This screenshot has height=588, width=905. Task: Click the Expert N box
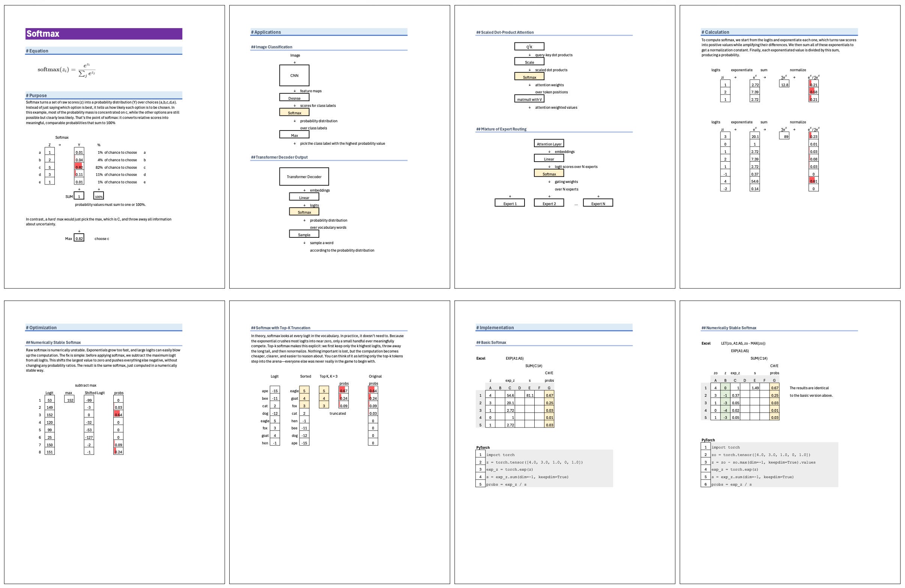click(598, 203)
